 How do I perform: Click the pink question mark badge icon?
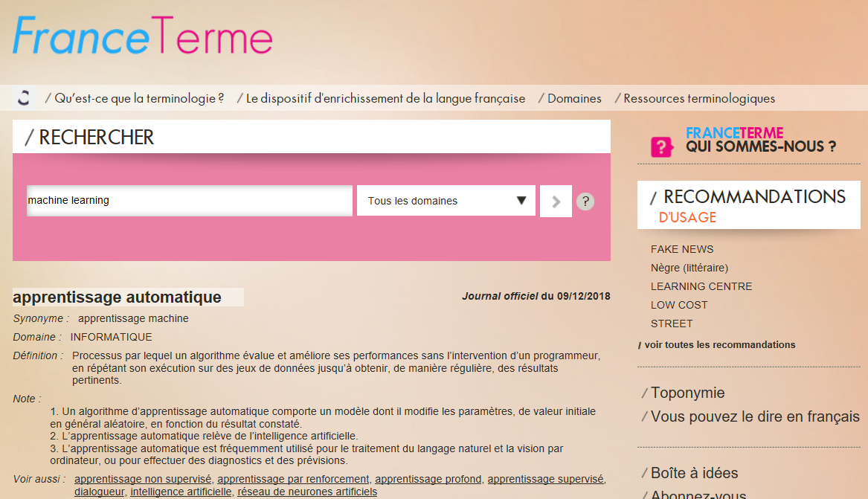click(662, 147)
